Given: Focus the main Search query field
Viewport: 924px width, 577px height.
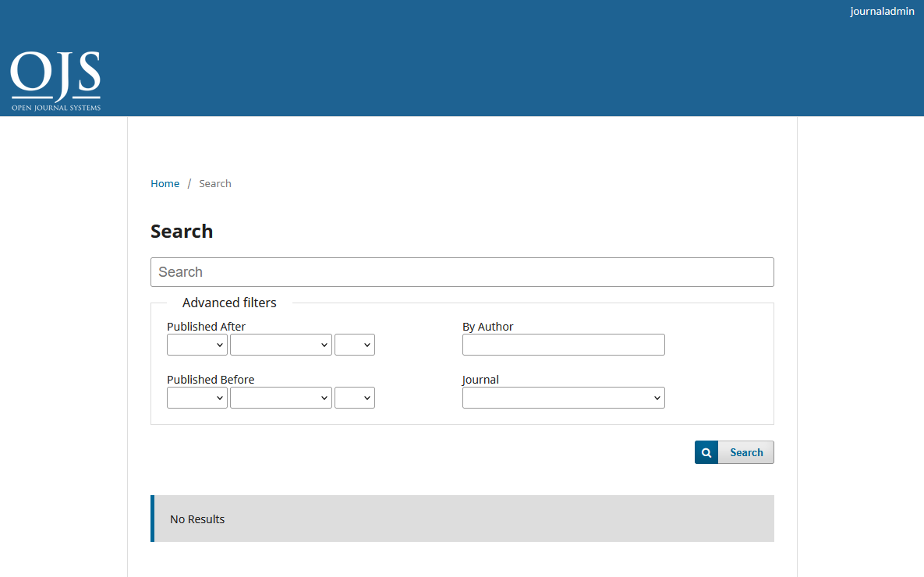Looking at the screenshot, I should 462,272.
